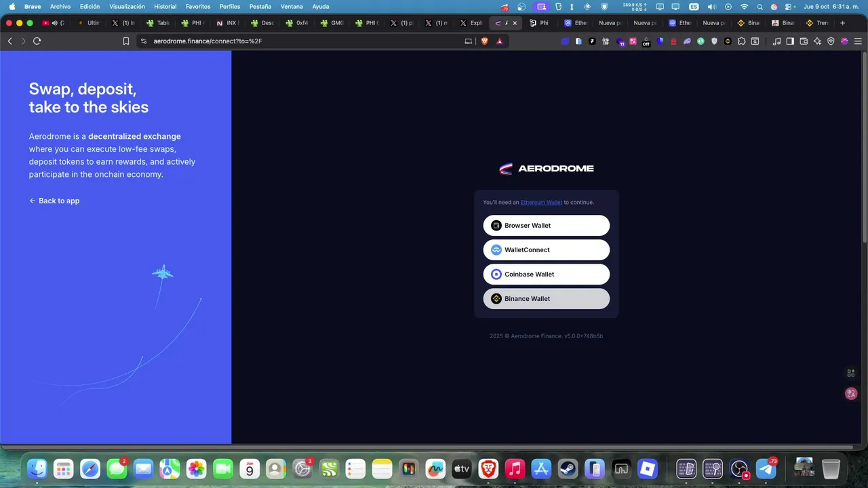Open volume control in menu bar

(x=711, y=6)
